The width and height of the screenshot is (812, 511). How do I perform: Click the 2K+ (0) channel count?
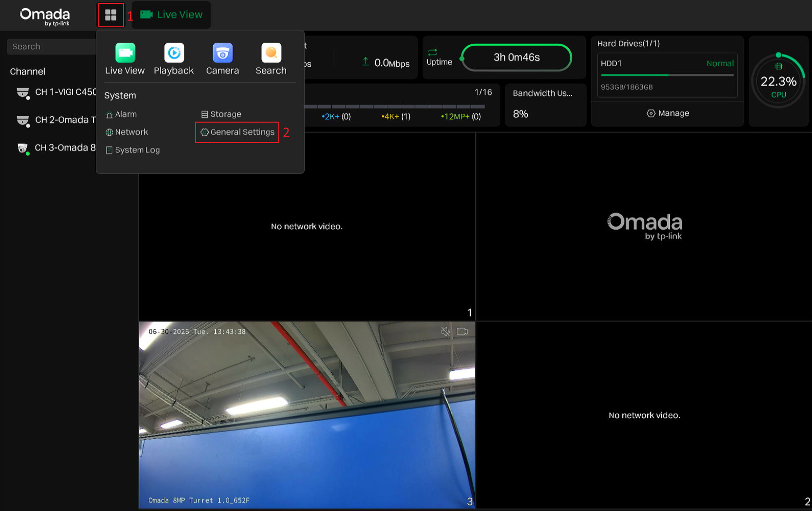pyautogui.click(x=336, y=117)
